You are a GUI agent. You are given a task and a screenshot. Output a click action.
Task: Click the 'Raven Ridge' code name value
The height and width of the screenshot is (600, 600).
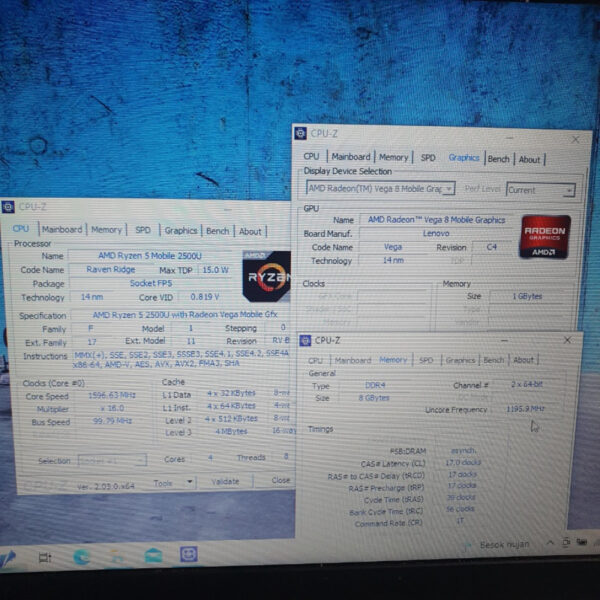111,269
